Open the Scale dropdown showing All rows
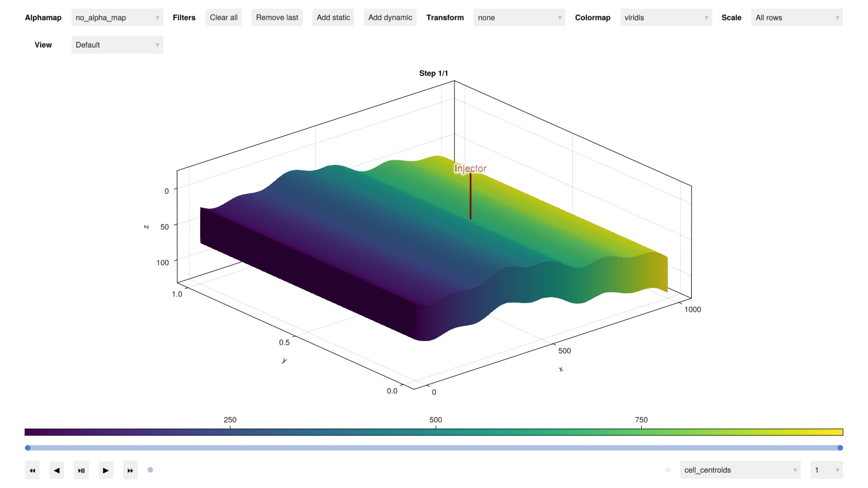 [x=796, y=18]
